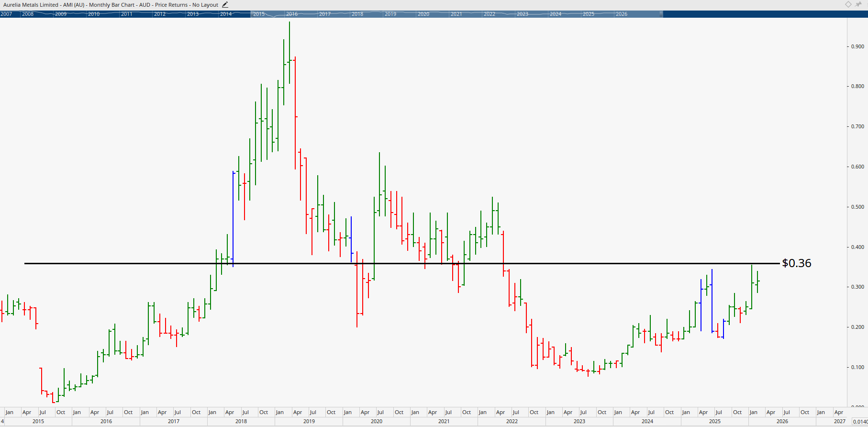Click 2020 inside the highlighted overview range
Viewport: 868px width, 427px height.
(x=423, y=14)
